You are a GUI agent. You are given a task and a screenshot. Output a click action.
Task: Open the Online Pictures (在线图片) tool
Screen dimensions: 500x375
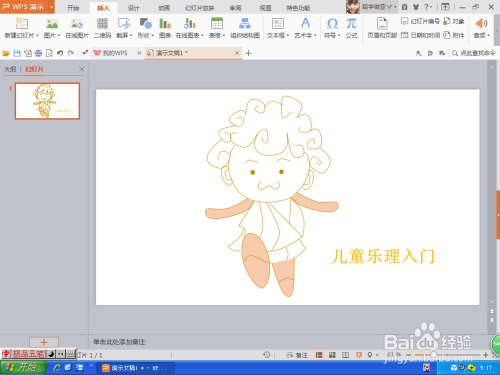[x=77, y=28]
